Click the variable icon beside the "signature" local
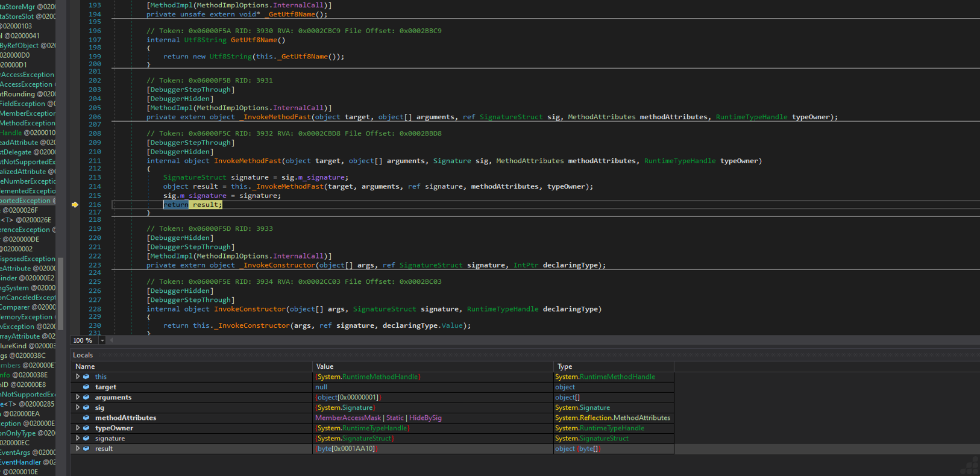 tap(86, 438)
